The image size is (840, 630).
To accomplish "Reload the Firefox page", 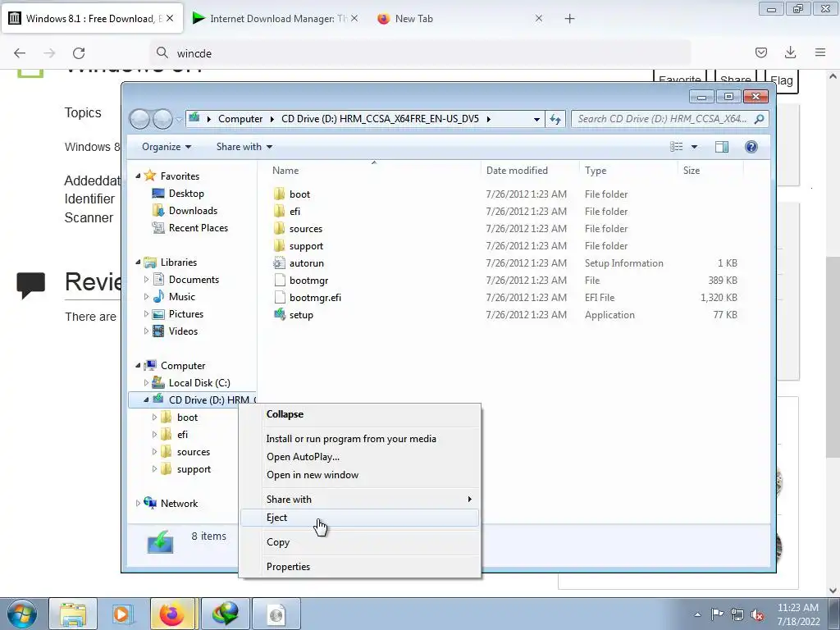I will tap(79, 53).
